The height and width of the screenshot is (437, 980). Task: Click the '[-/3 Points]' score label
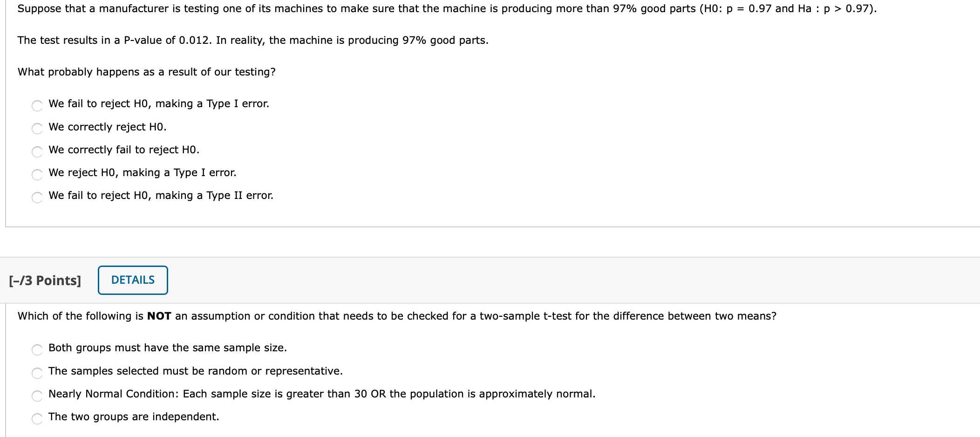click(x=45, y=280)
